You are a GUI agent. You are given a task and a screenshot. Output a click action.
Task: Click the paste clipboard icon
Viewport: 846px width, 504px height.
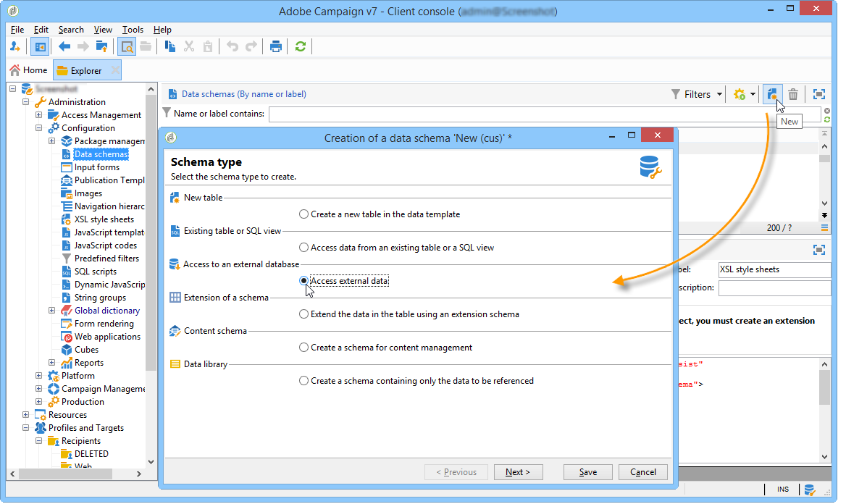pyautogui.click(x=208, y=47)
